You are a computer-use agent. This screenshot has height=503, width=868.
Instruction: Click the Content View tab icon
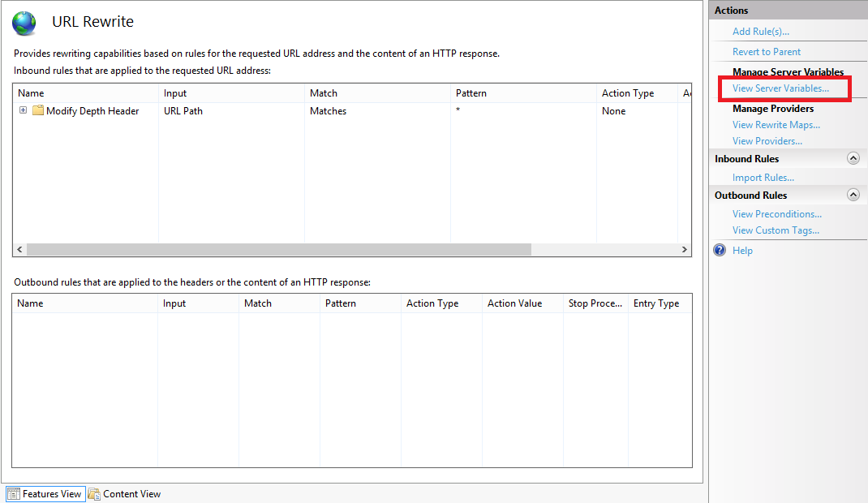[94, 494]
